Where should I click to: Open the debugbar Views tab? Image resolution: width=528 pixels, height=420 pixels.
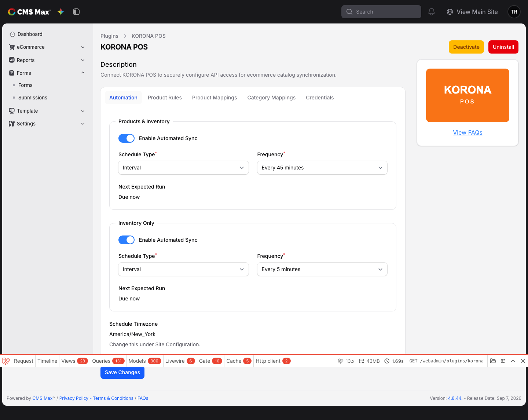74,361
